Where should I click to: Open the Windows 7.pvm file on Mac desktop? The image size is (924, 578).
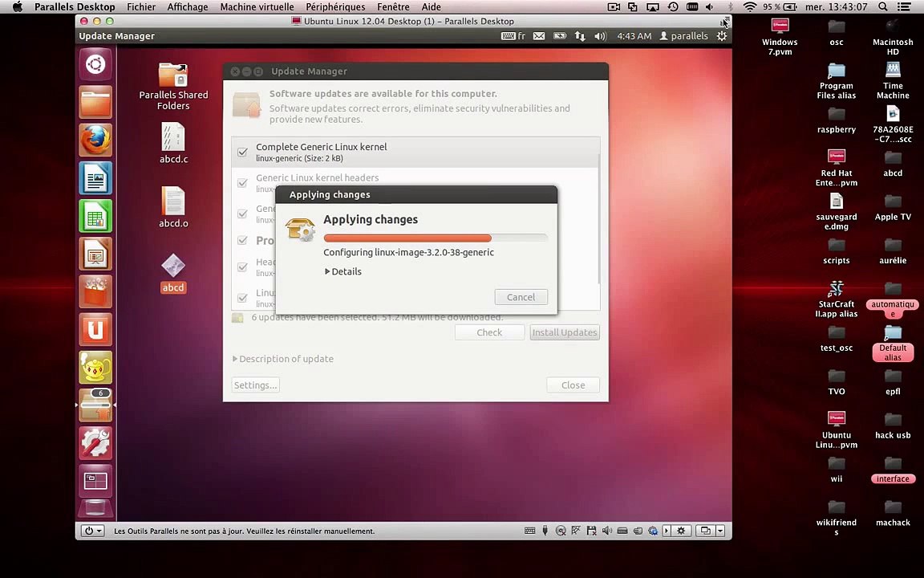780,37
